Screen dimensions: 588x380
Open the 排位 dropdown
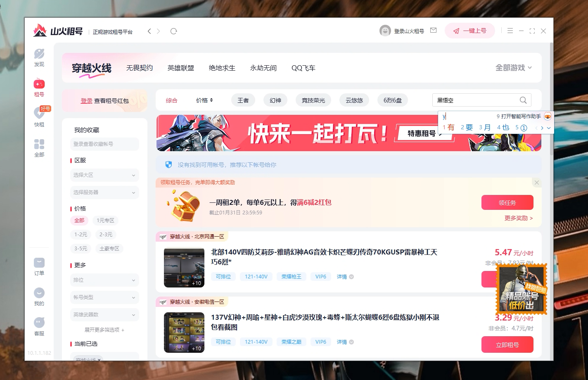[x=104, y=280]
